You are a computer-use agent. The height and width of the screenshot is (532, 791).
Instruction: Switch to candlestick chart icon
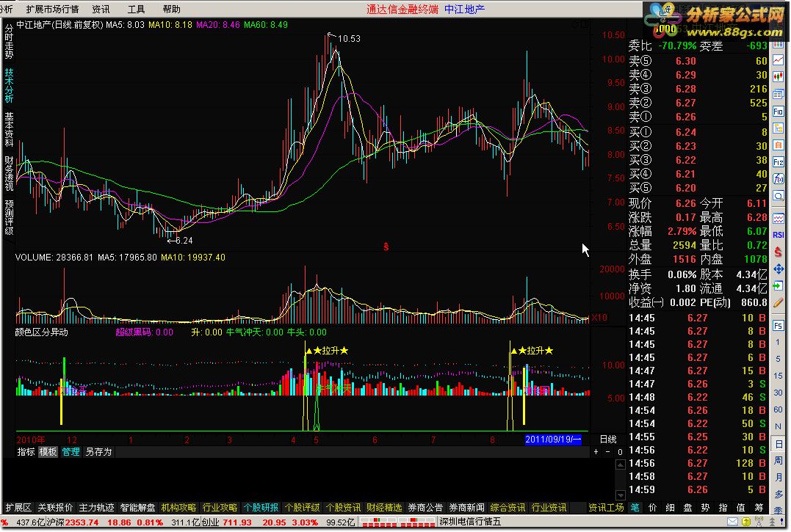coord(779,77)
